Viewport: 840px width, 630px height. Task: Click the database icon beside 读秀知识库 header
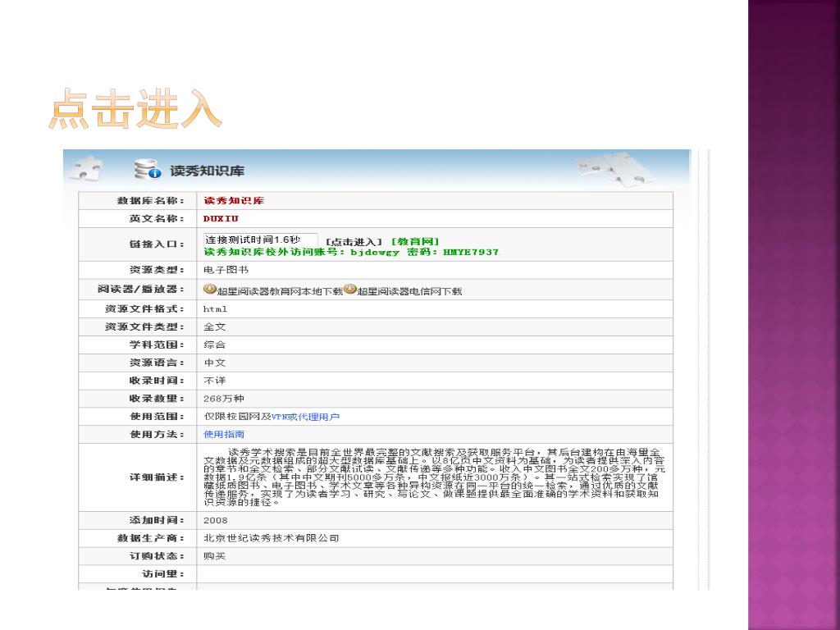[x=148, y=169]
